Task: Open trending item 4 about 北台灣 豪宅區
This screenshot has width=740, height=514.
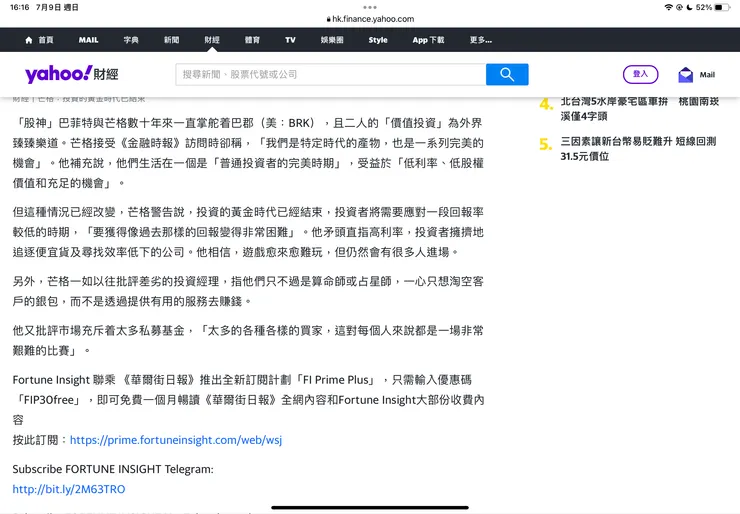Action: (639, 109)
